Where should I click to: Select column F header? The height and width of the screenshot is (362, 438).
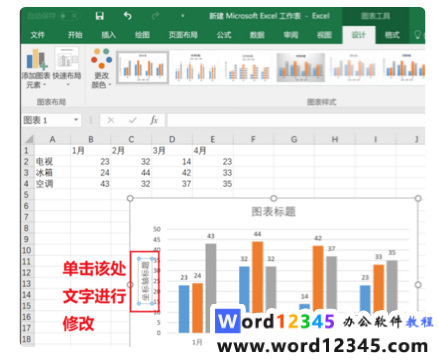253,139
